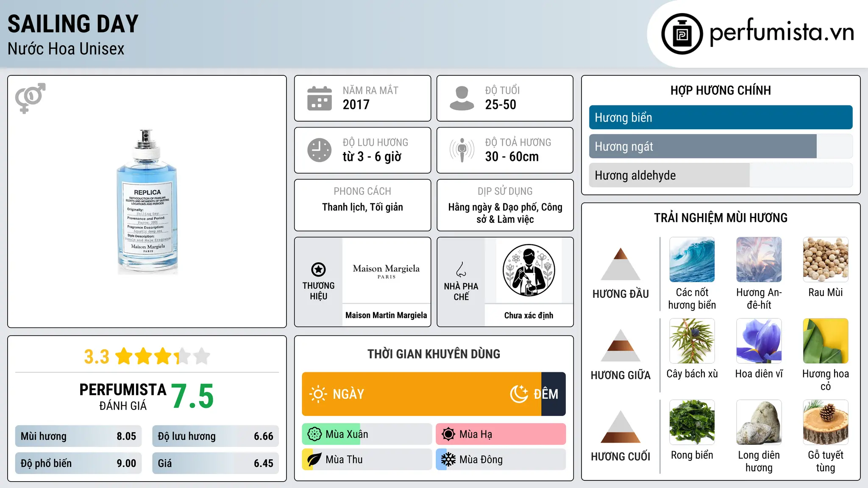The image size is (868, 488).
Task: Click the 3.3 star rating number
Action: click(97, 357)
